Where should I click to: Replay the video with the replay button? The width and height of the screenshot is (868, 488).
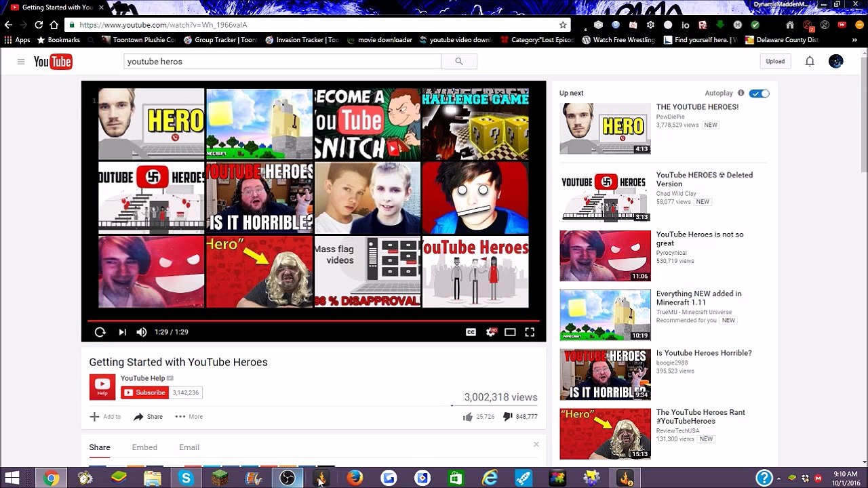(x=100, y=332)
